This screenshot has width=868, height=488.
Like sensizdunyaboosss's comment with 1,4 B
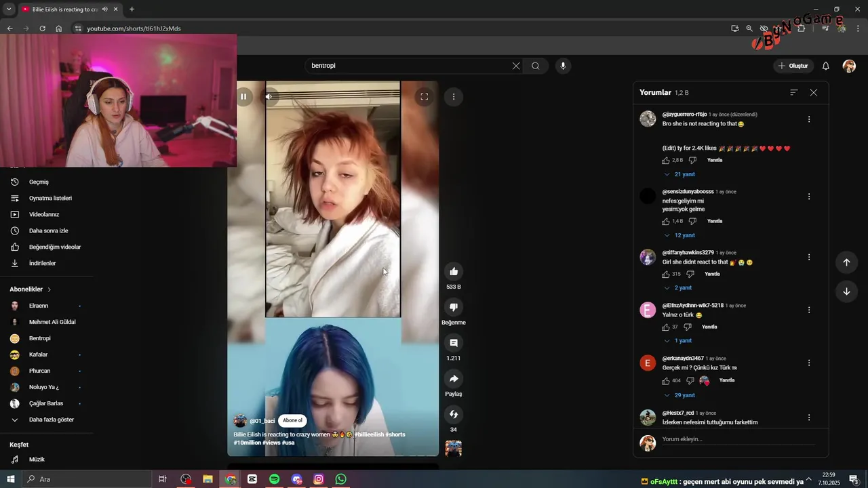[x=666, y=221]
